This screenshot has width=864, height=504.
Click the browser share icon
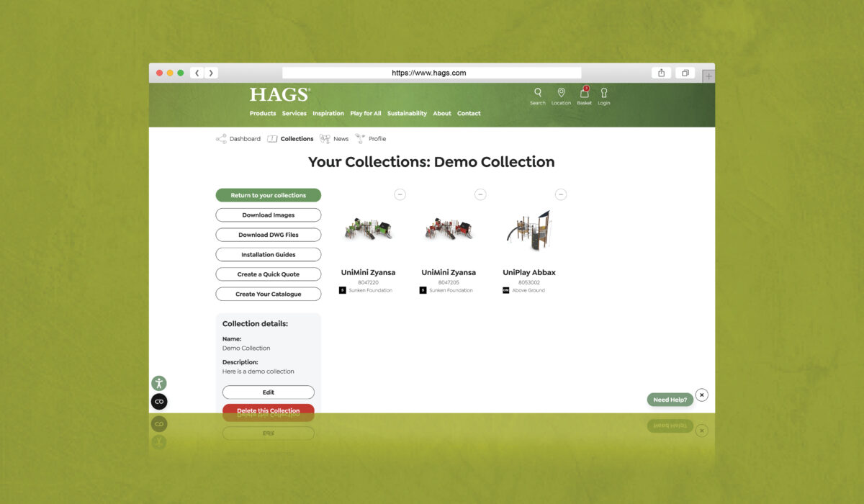[662, 73]
